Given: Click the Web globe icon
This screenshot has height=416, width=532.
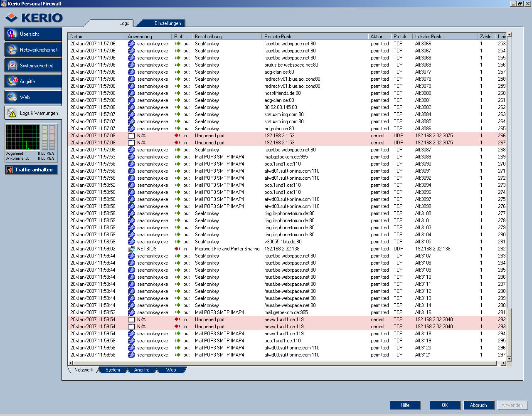Looking at the screenshot, I should (12, 97).
